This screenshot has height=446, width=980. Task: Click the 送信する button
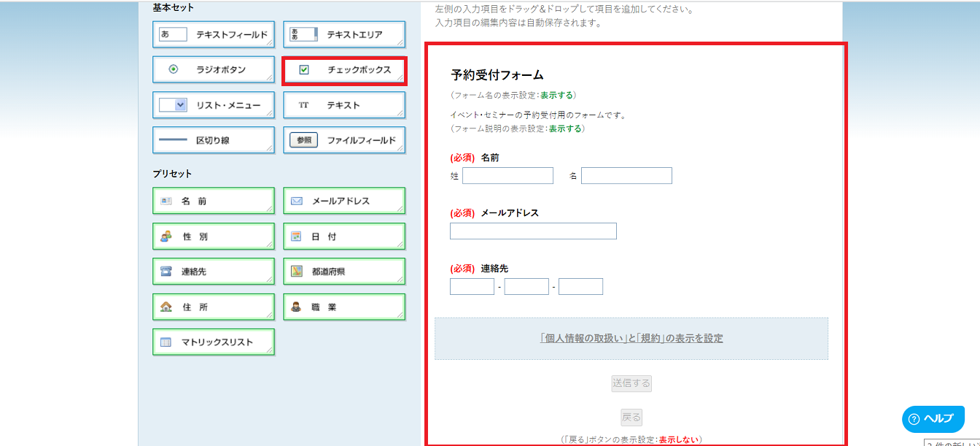pos(631,383)
